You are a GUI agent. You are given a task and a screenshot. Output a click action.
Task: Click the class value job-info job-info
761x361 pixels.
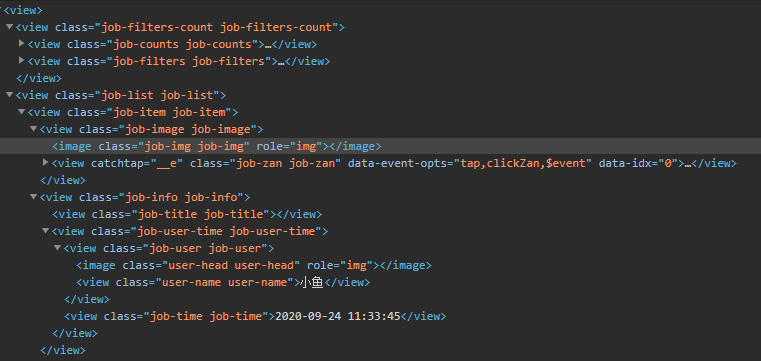point(182,197)
